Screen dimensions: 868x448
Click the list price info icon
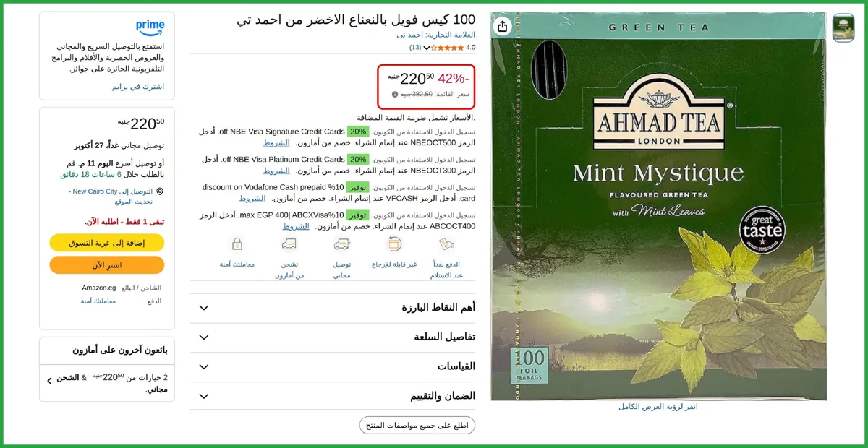coord(395,94)
